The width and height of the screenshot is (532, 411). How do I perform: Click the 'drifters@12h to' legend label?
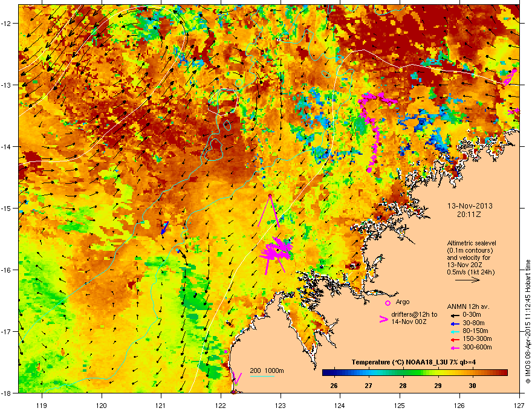414,315
